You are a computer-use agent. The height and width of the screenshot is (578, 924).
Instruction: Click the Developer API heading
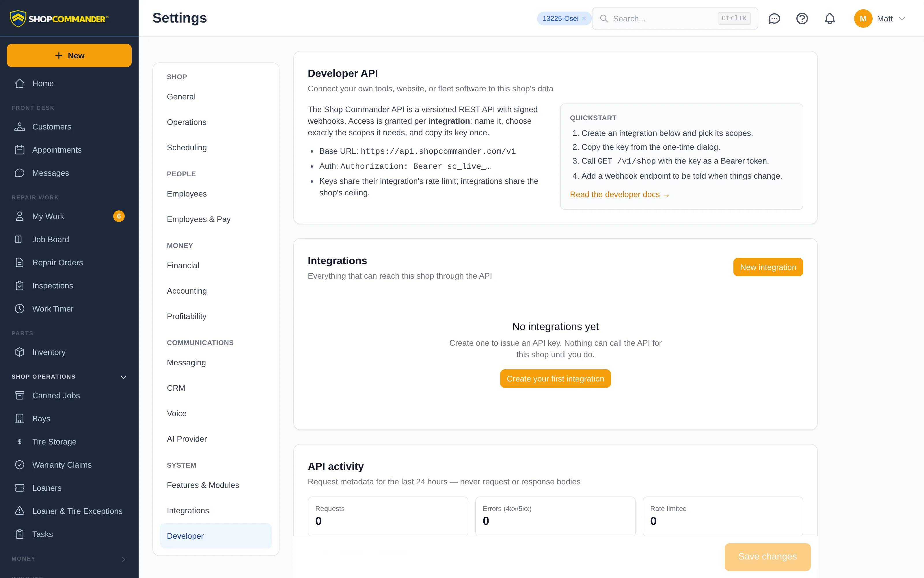(342, 73)
